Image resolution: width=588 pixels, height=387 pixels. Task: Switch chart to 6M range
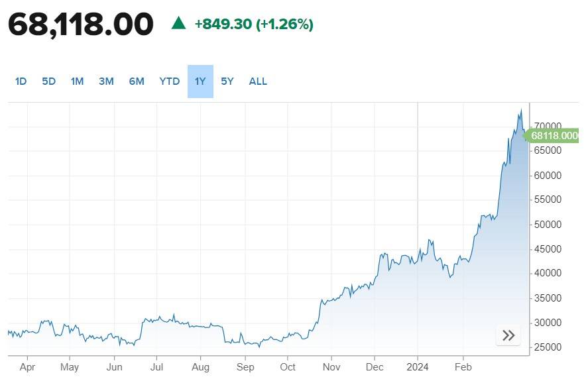point(137,82)
